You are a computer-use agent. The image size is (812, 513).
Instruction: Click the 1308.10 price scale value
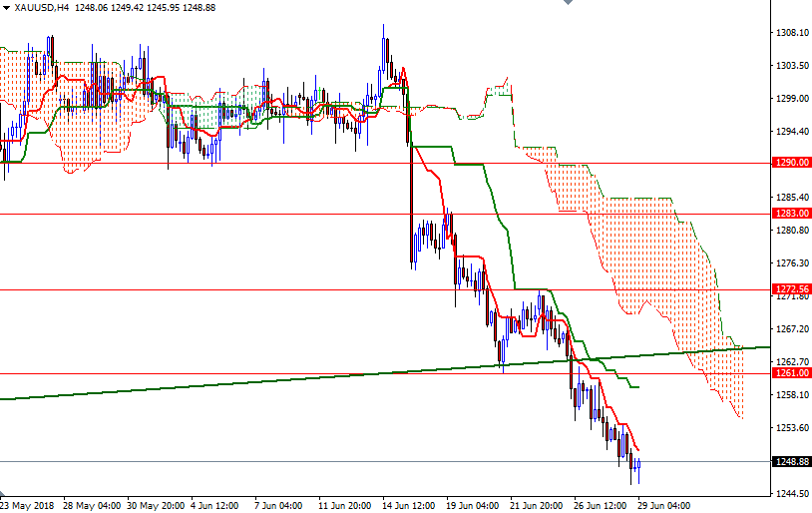click(792, 33)
